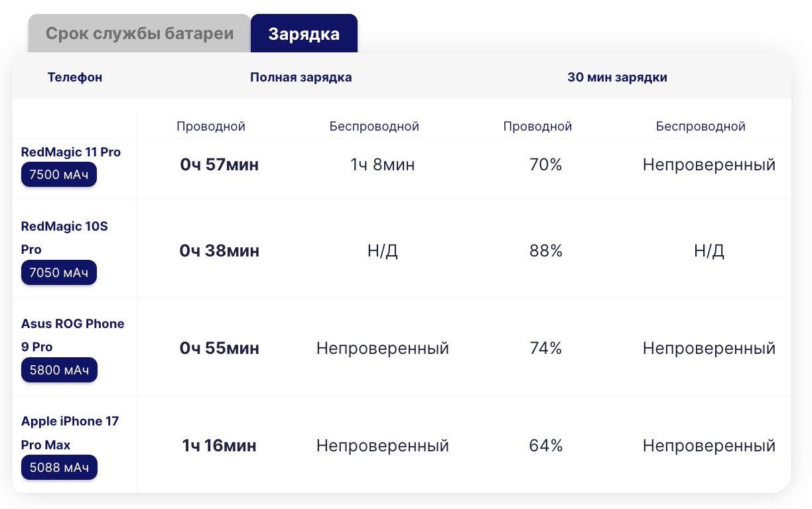Select the Зарядка tab
Viewport: 812px width, 509px height.
coord(304,34)
